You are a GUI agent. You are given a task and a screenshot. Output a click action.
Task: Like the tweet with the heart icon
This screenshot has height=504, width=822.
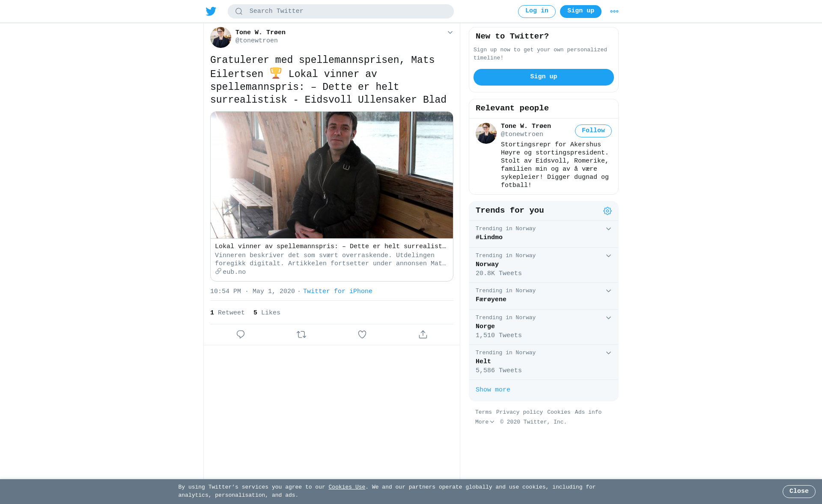pyautogui.click(x=362, y=335)
